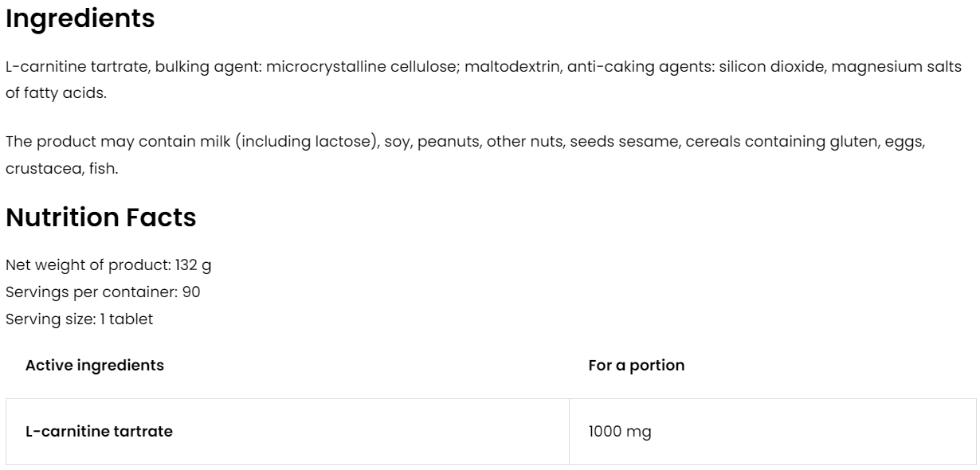The image size is (980, 470).
Task: Click "L-carnitine tartrate" at start of ingredients paragraph
Action: 76,68
